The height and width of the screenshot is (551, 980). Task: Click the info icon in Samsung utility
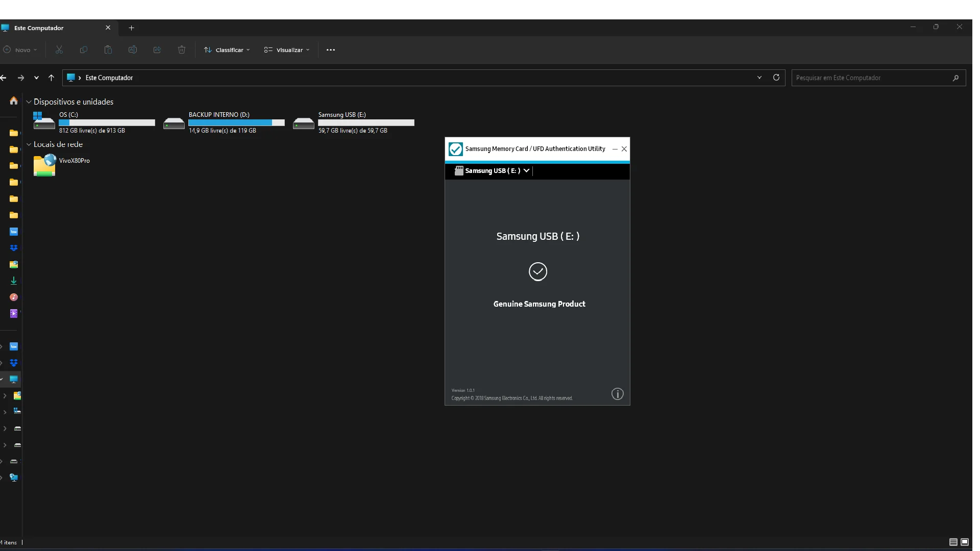pos(617,394)
